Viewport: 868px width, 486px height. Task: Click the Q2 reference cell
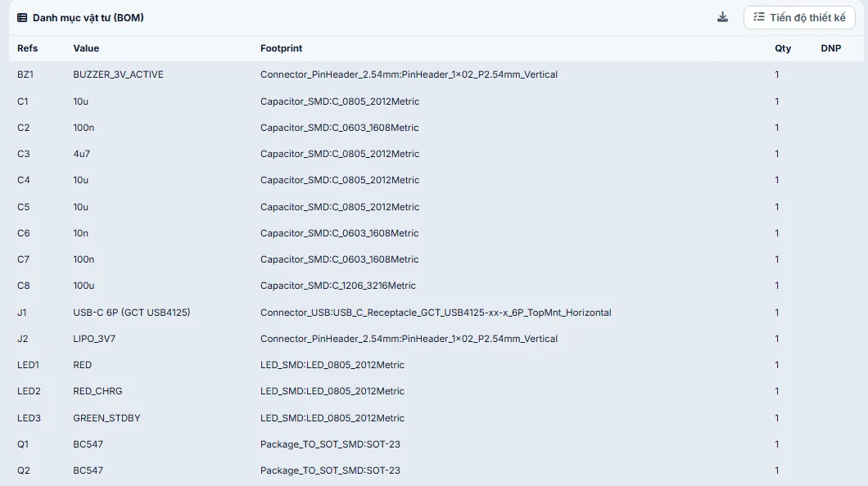pyautogui.click(x=23, y=470)
